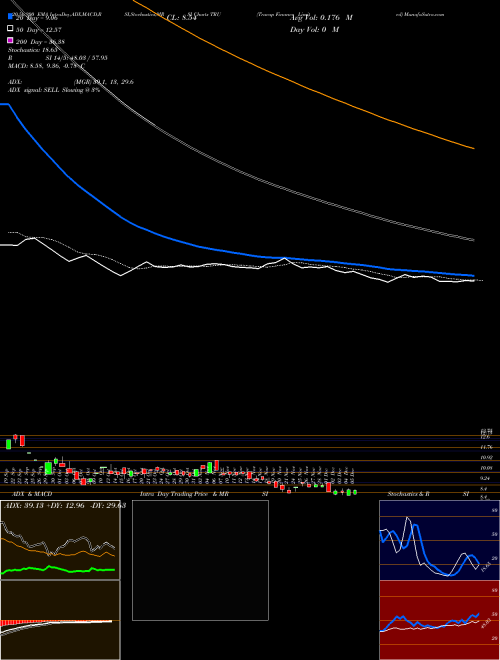Click the 'ADX & MACD' panel title
Viewport: 500px width, 660px height.
point(32,494)
